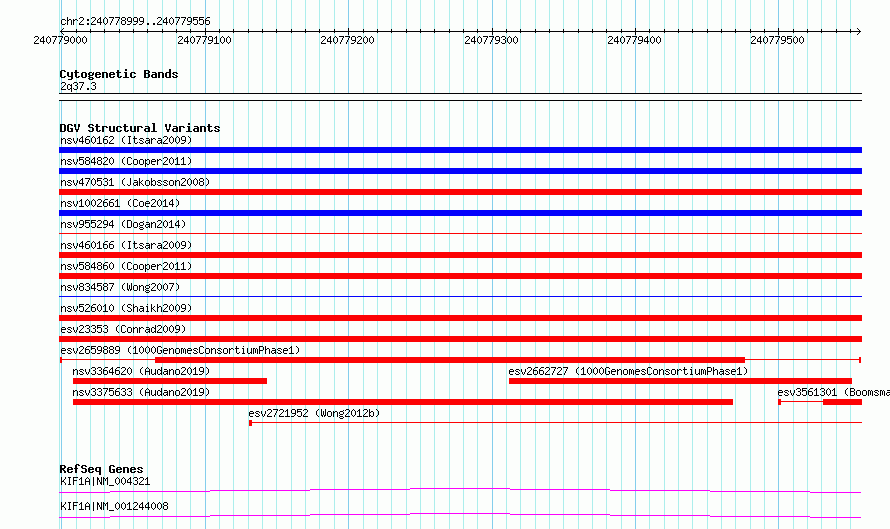Click ruler position 240779500
This screenshot has height=529, width=890.
777,40
